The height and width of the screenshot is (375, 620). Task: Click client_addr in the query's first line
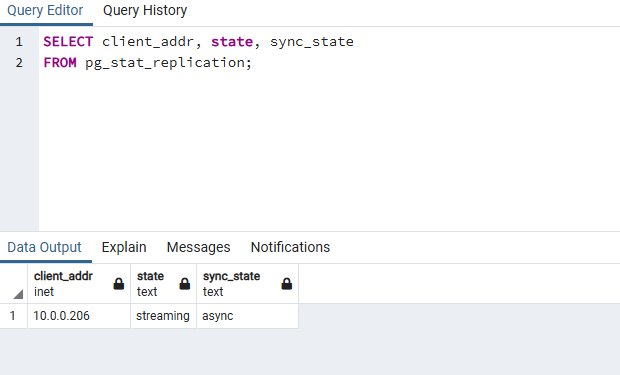(x=148, y=42)
